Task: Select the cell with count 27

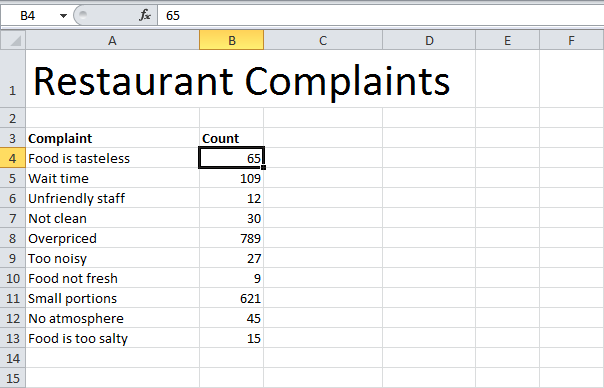Action: click(232, 258)
